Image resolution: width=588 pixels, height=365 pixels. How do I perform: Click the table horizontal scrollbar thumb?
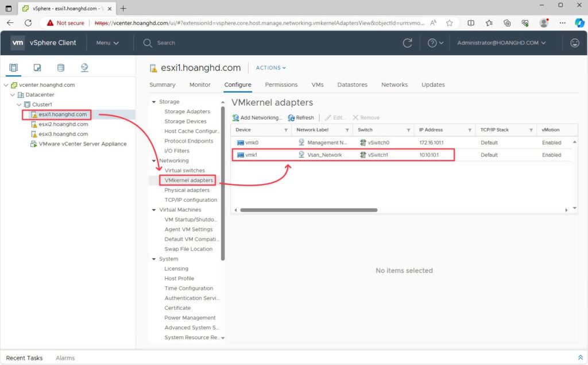(308, 210)
